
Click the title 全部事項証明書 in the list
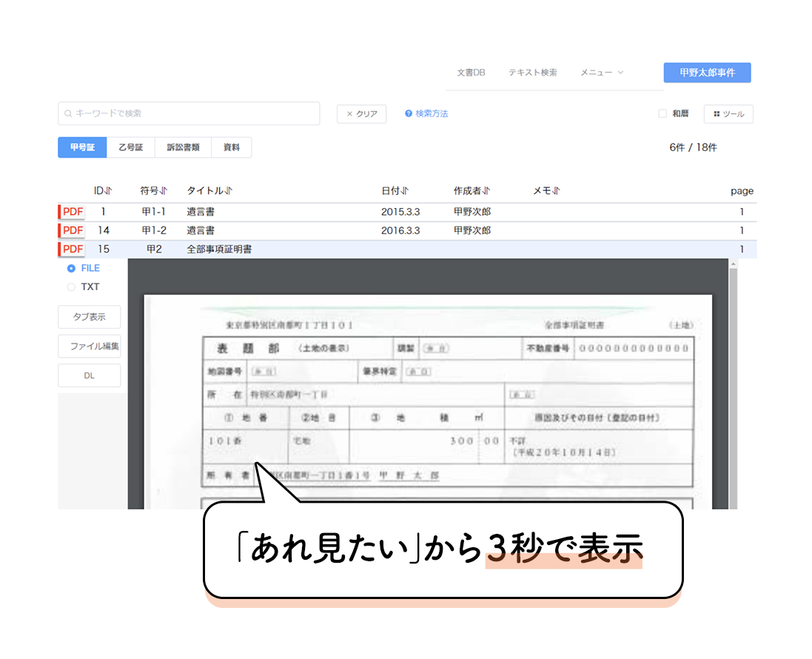219,250
